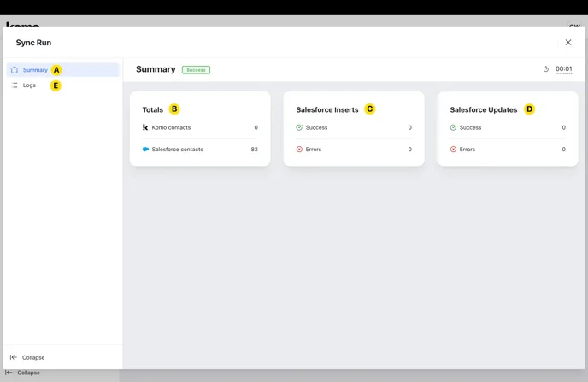Click the Salesforce Updates card heading
The height and width of the screenshot is (382, 588).
(484, 110)
